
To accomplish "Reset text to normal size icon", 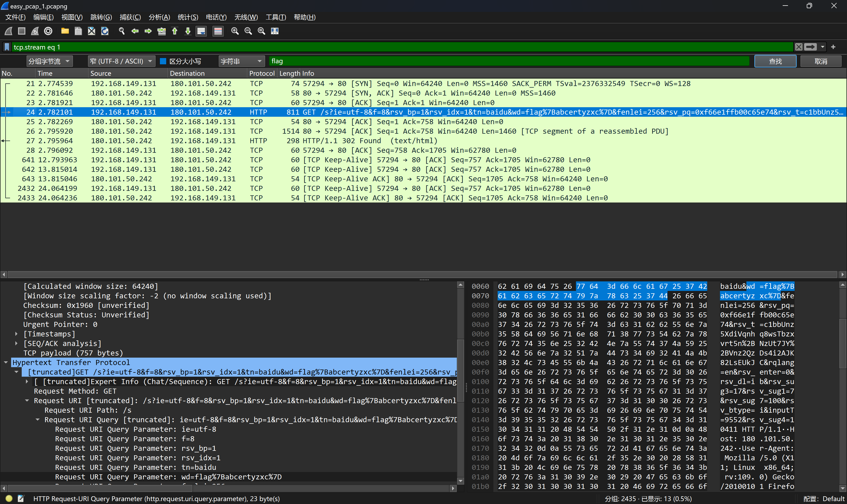I will [262, 31].
